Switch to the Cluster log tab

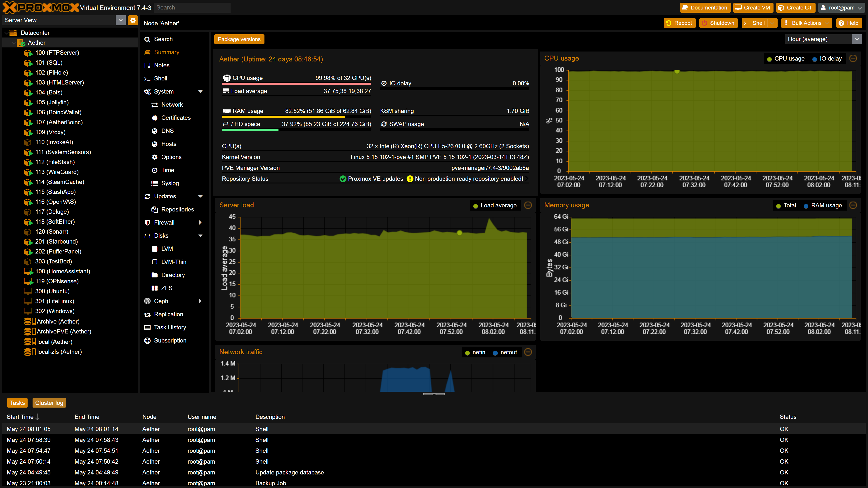pos(49,403)
